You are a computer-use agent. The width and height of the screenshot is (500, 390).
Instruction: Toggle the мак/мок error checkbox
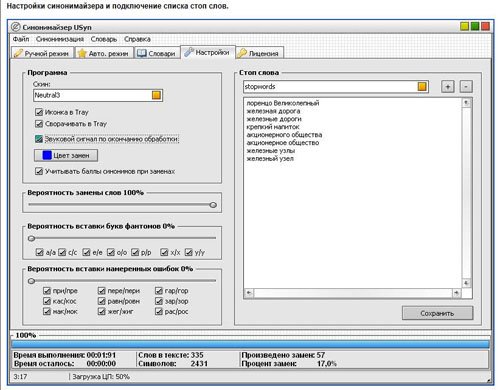[x=47, y=311]
